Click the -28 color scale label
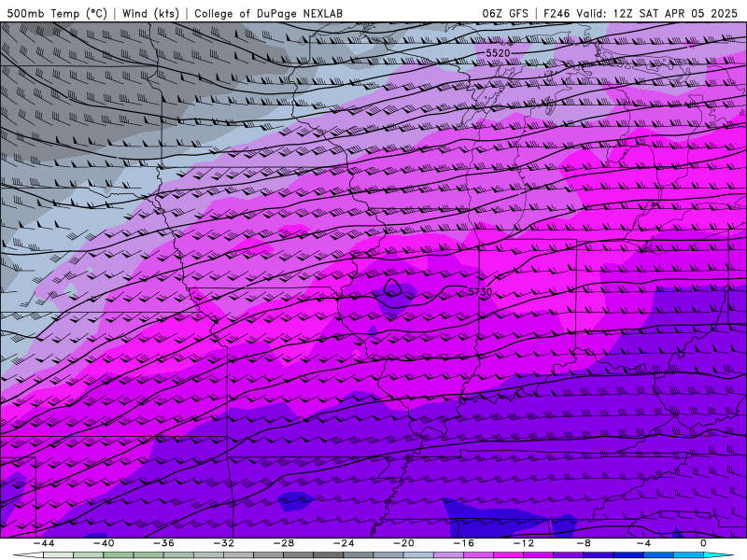This screenshot has height=560, width=747. [x=284, y=543]
